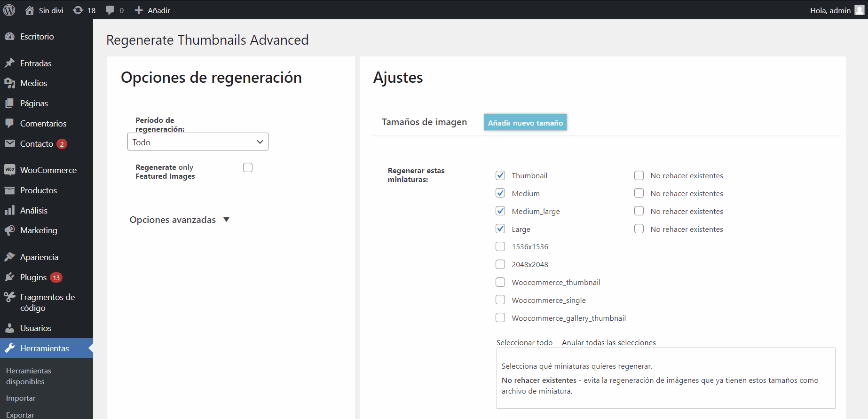Open WooCommerce from the sidebar icon
Screen dimensions: 868x419
(x=9, y=170)
